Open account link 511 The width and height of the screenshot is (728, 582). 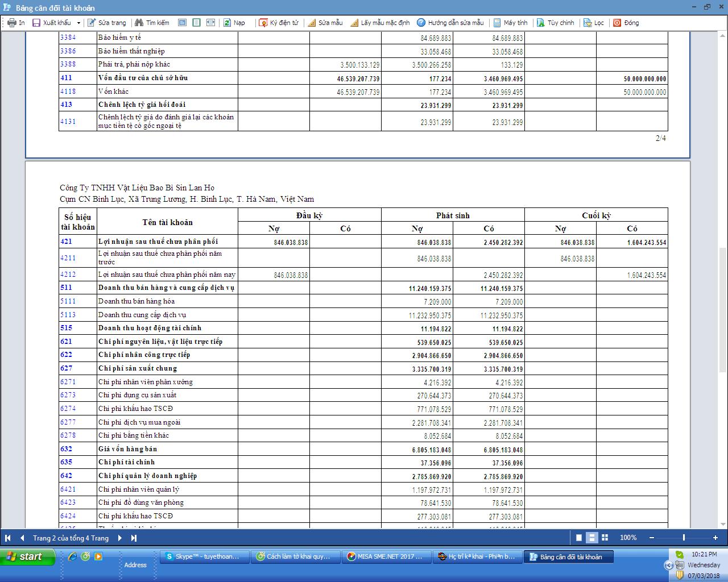tap(67, 288)
